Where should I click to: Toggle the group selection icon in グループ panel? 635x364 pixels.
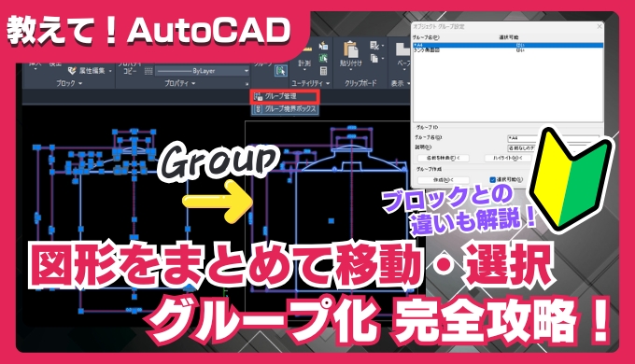tap(281, 70)
